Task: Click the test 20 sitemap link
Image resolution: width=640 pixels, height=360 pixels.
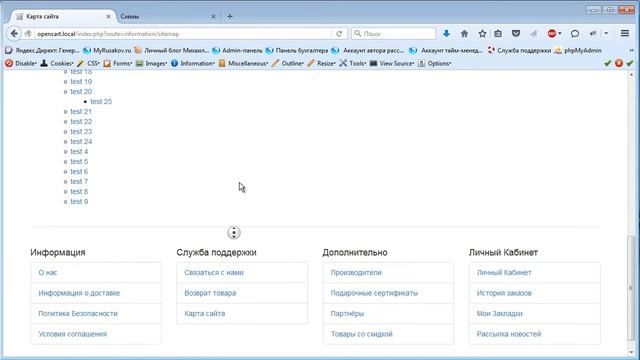Action: click(x=81, y=91)
